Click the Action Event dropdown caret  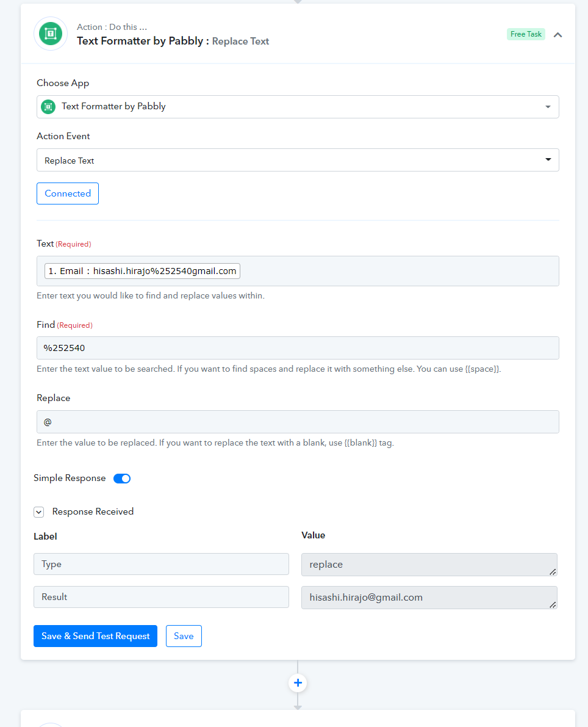pos(548,159)
